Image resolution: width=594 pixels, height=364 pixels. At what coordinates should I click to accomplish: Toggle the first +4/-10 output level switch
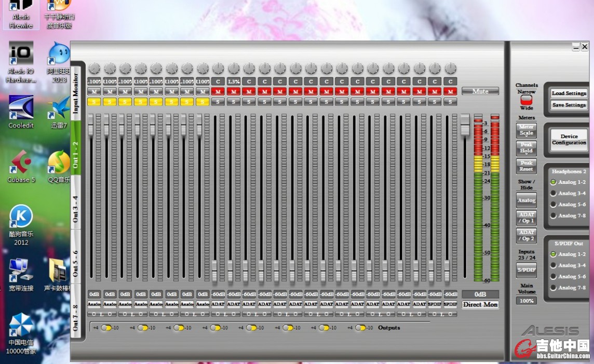[x=106, y=328]
